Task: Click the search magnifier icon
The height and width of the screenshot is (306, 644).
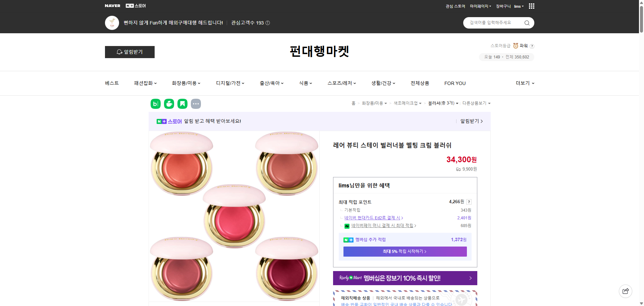Action: click(x=527, y=23)
